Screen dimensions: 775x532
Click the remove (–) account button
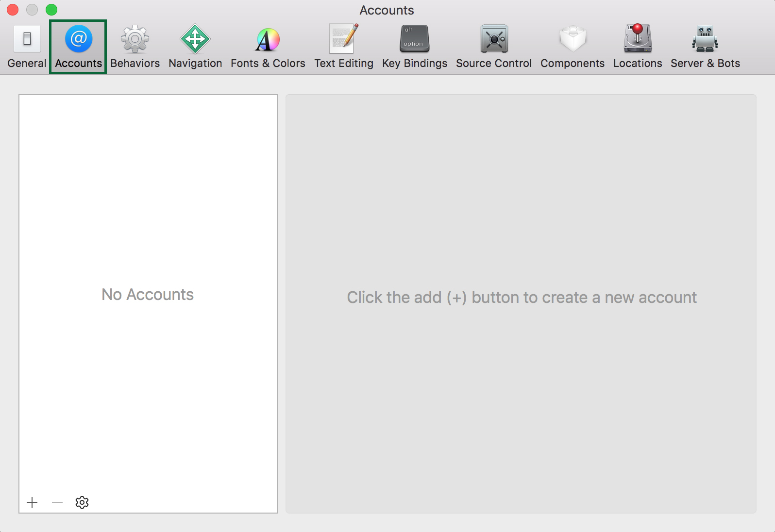pos(57,502)
